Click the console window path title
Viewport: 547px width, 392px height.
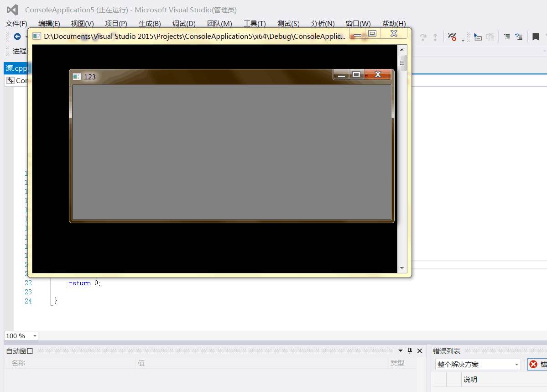(195, 37)
